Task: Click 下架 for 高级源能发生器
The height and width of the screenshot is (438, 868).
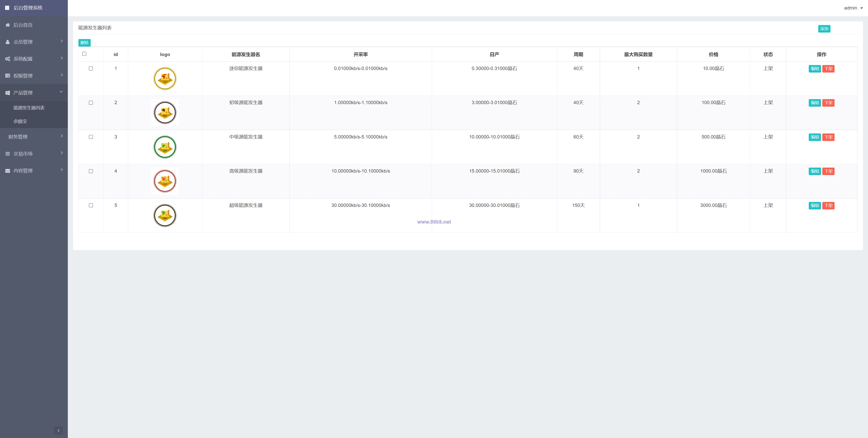Action: [x=828, y=171]
